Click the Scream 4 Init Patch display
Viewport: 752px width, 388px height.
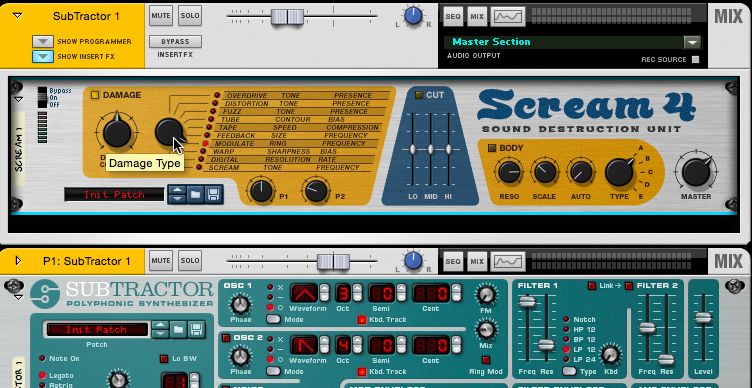click(x=114, y=195)
